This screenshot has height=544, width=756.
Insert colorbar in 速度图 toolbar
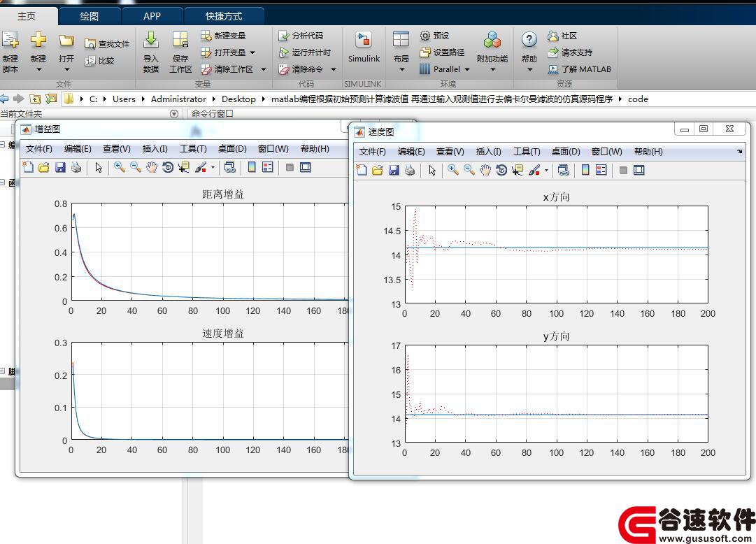point(585,170)
